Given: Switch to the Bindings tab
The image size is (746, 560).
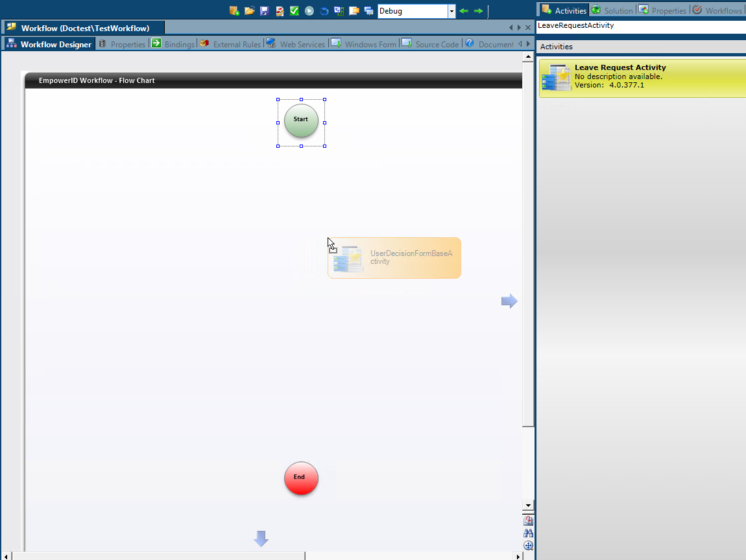Looking at the screenshot, I should click(x=180, y=43).
